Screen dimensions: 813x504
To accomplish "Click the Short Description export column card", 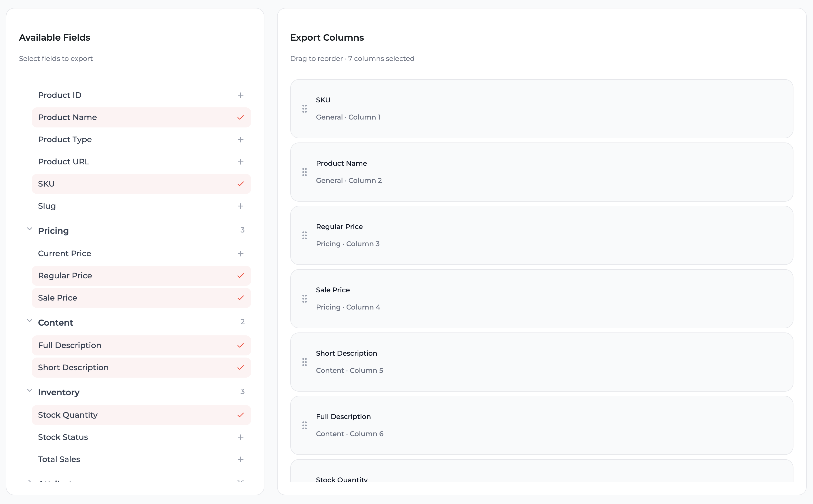I will (541, 362).
